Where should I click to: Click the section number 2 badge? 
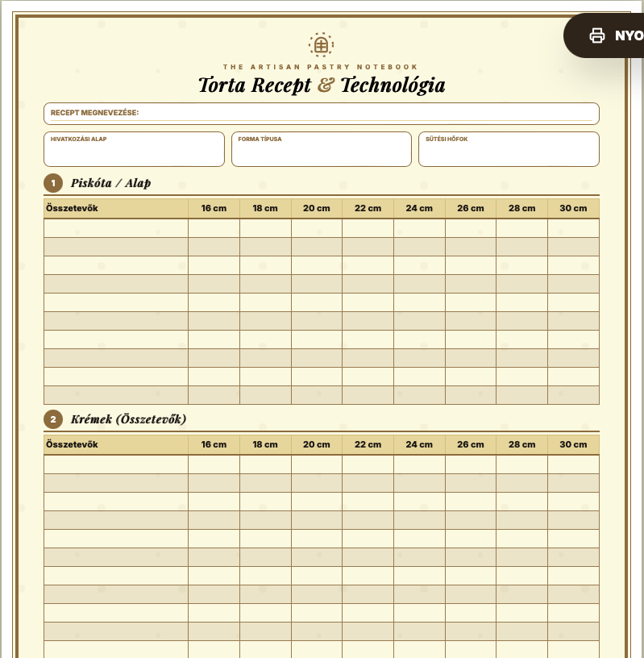(x=53, y=419)
